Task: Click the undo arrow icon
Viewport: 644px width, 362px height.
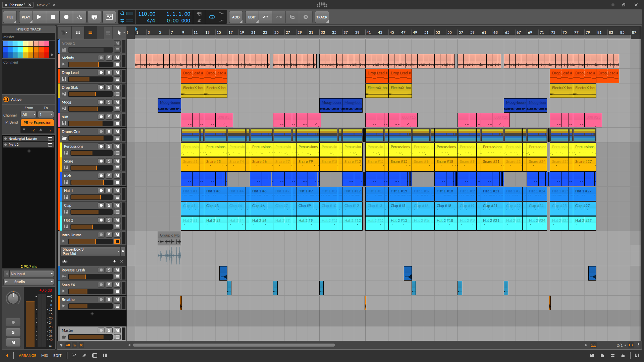Action: 265,17
